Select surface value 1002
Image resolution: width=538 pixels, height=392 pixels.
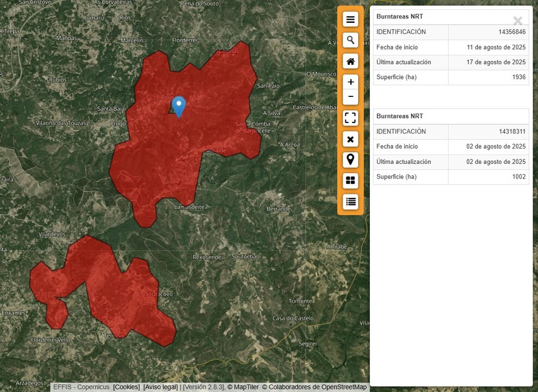pyautogui.click(x=519, y=176)
